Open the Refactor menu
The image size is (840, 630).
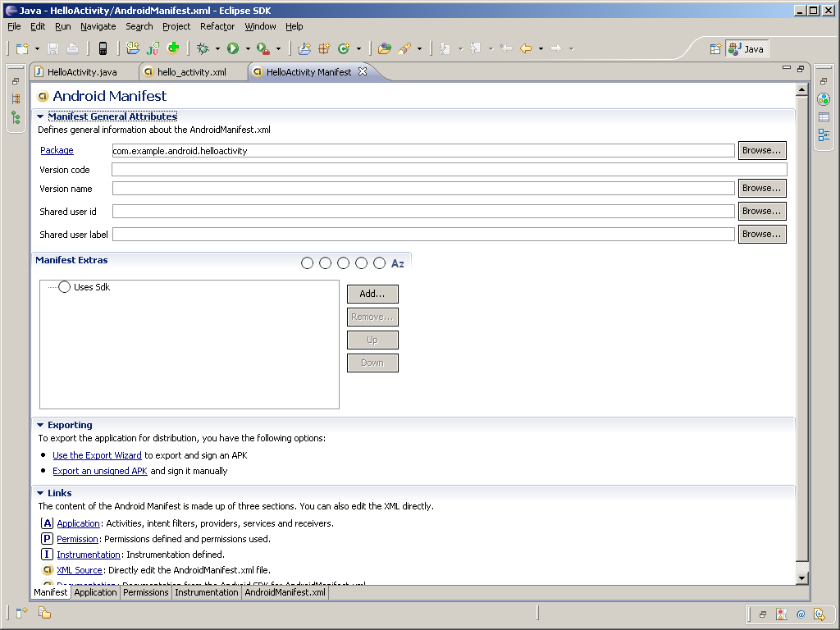217,26
